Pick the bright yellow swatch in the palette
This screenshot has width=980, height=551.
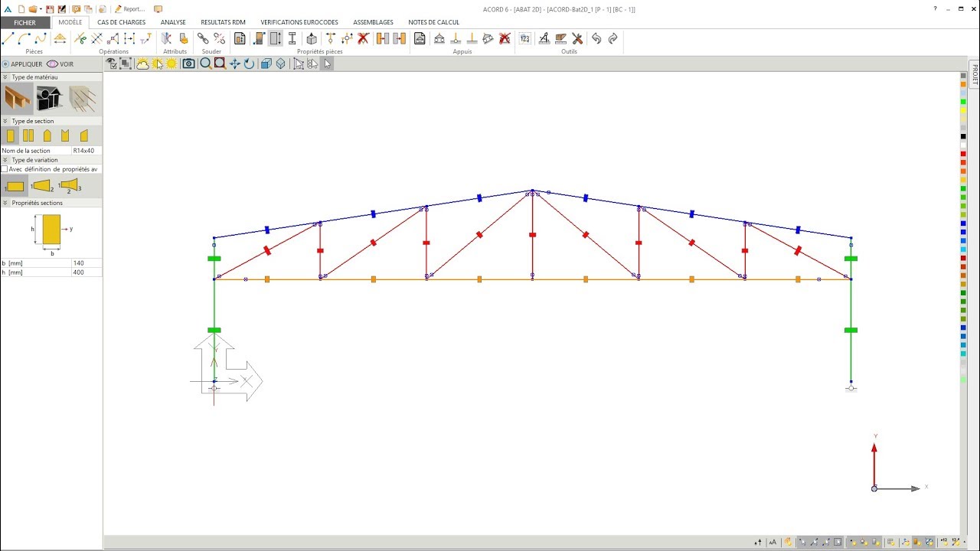tap(963, 111)
